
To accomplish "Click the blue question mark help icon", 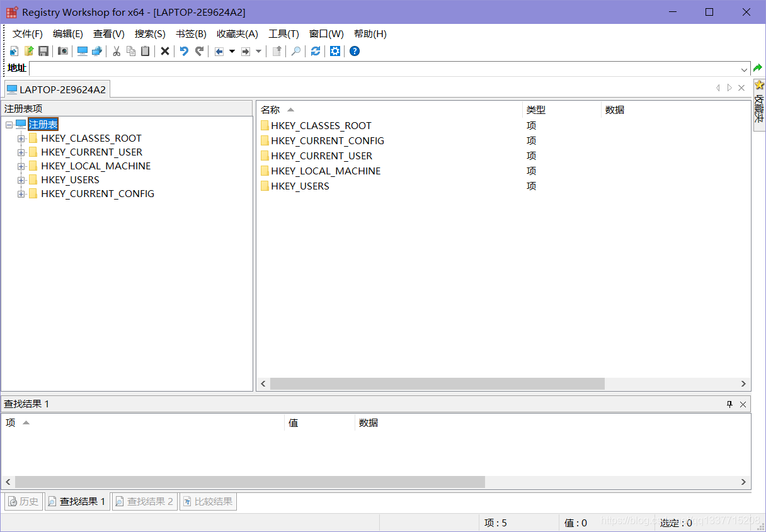I will pyautogui.click(x=355, y=51).
